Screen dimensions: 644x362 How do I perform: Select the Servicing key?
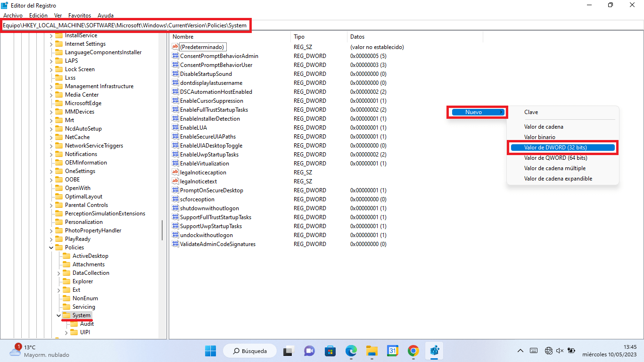point(83,307)
